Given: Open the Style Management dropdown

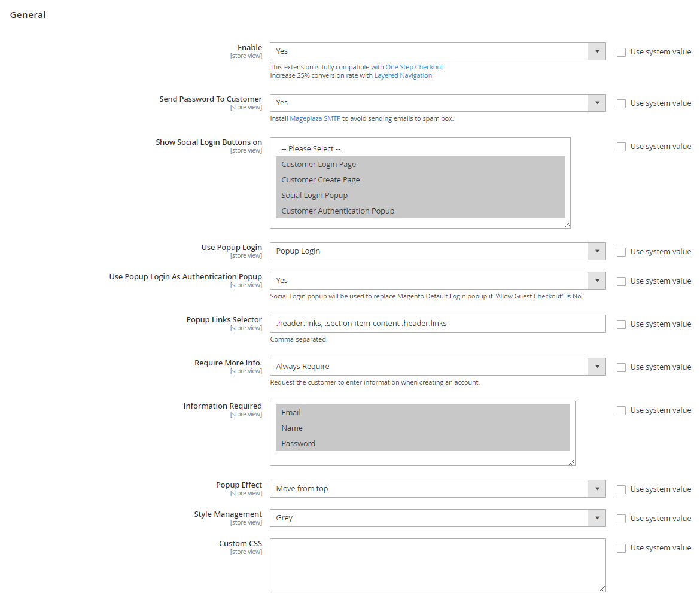Looking at the screenshot, I should pyautogui.click(x=437, y=518).
